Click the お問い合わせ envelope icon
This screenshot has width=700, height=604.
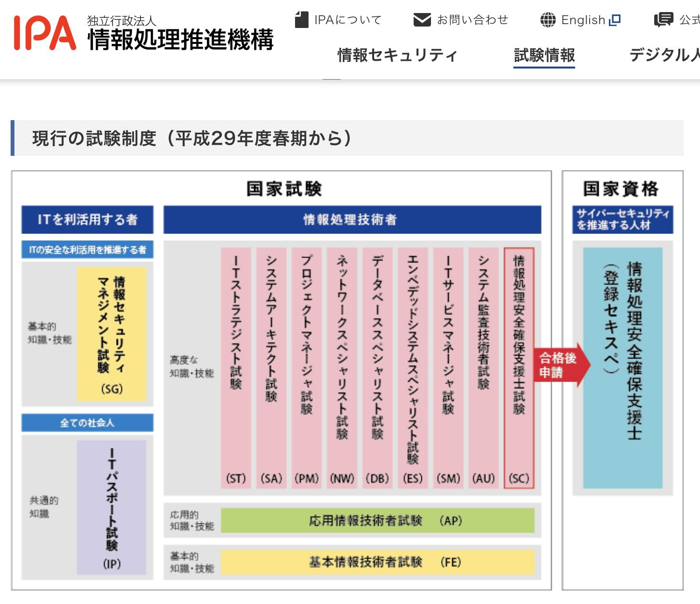(x=422, y=20)
